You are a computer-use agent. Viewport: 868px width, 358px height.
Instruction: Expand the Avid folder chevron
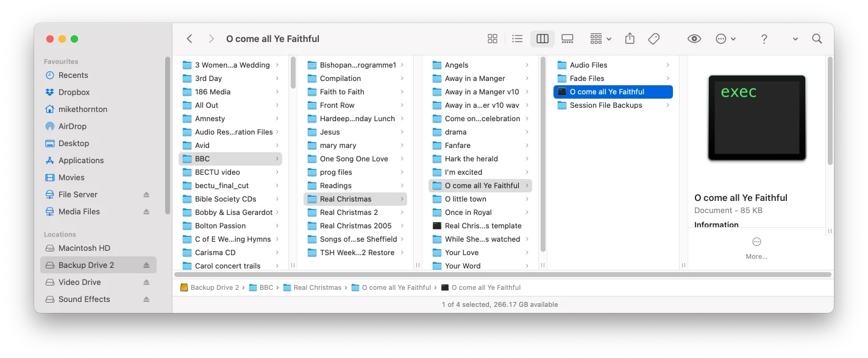(x=277, y=146)
